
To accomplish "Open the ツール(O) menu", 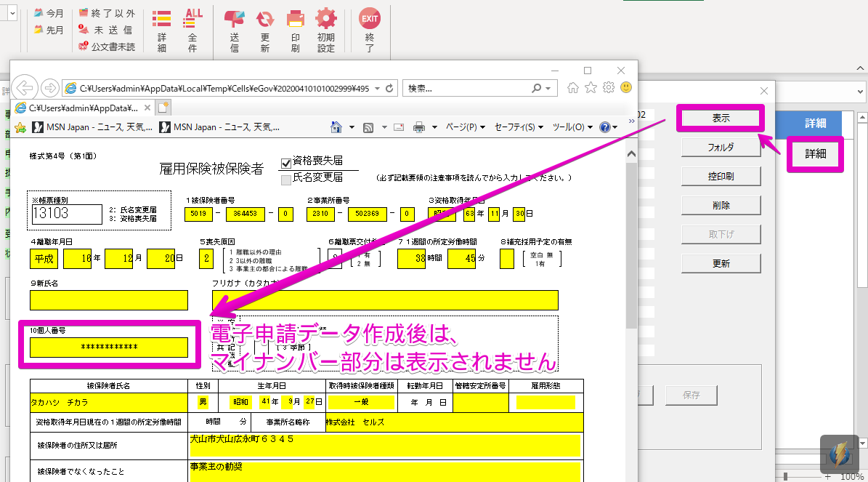I will [572, 127].
